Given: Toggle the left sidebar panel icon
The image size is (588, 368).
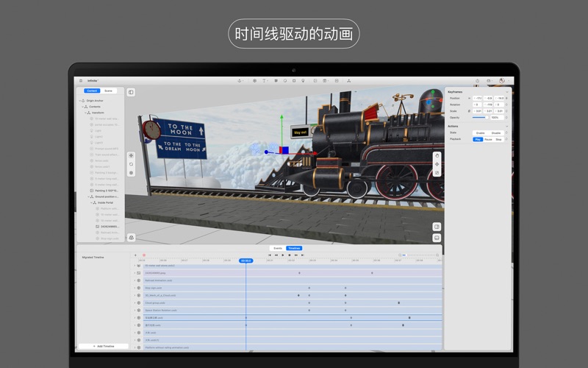Looking at the screenshot, I should [x=131, y=92].
